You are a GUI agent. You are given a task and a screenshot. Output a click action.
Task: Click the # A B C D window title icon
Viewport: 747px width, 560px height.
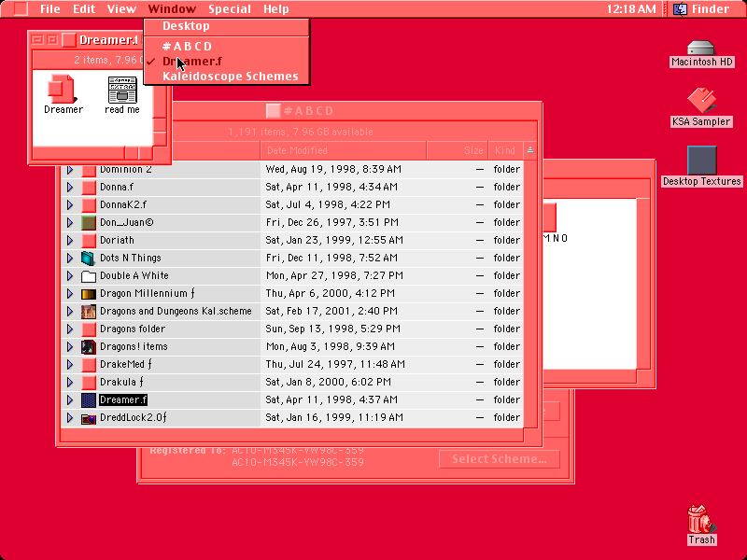[x=273, y=111]
